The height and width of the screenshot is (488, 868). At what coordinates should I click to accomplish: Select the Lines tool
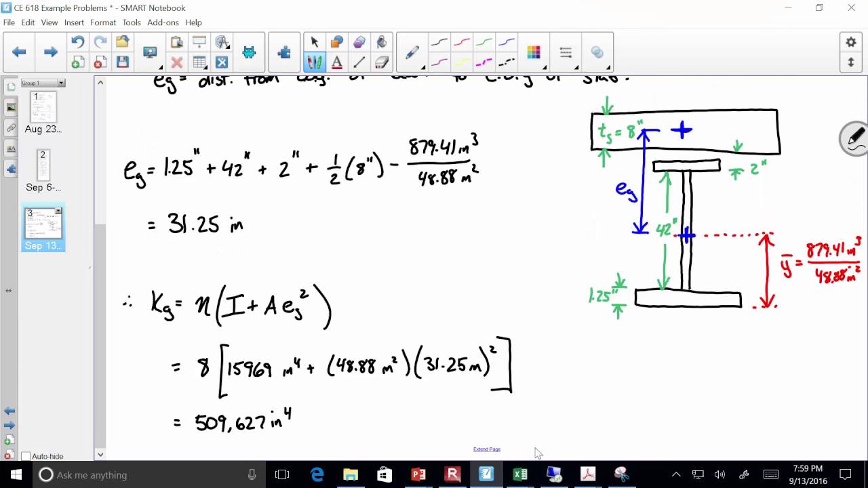point(359,62)
